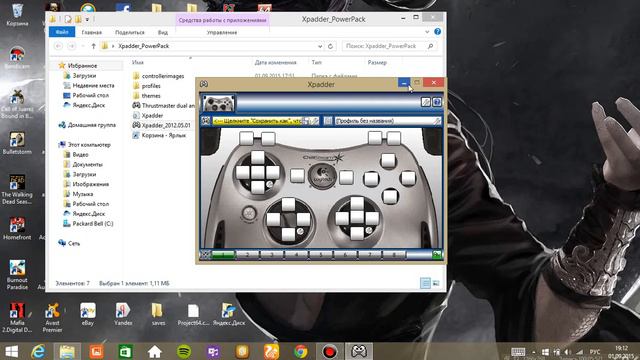Click the bottom face button assignment box
Screen dimensions: 640x360
coord(390,196)
